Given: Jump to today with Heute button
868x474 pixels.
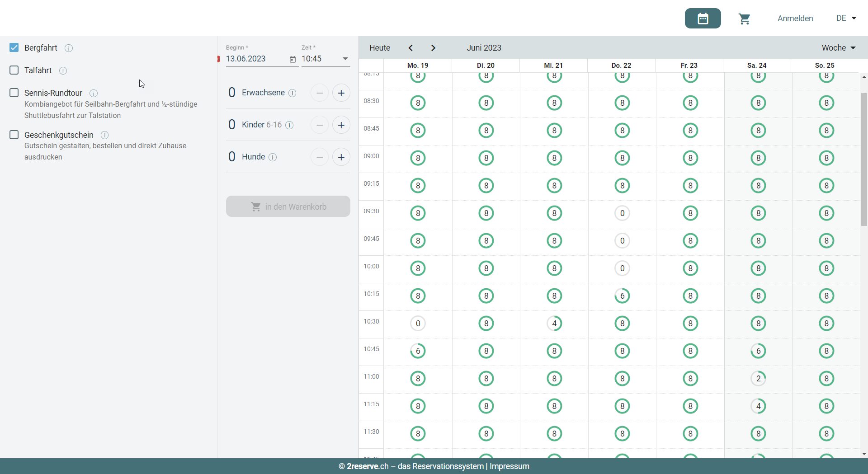Looking at the screenshot, I should tap(379, 48).
